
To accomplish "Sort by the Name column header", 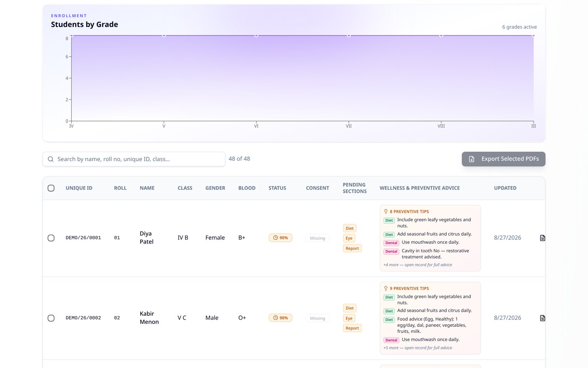I will click(147, 188).
